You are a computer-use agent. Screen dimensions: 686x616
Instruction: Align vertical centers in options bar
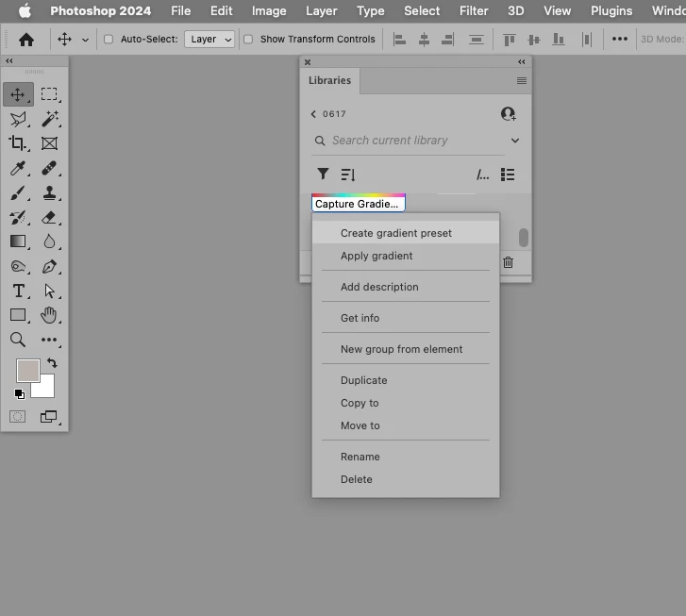(534, 40)
